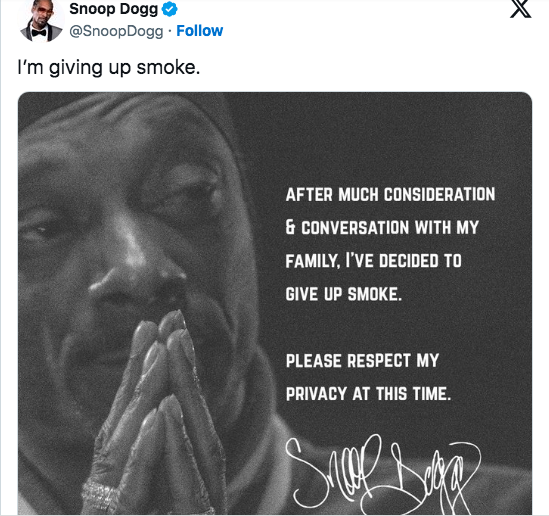This screenshot has width=549, height=516.
Task: Click the "GIVE UP SMOKE." line in the image
Action: pos(343,294)
